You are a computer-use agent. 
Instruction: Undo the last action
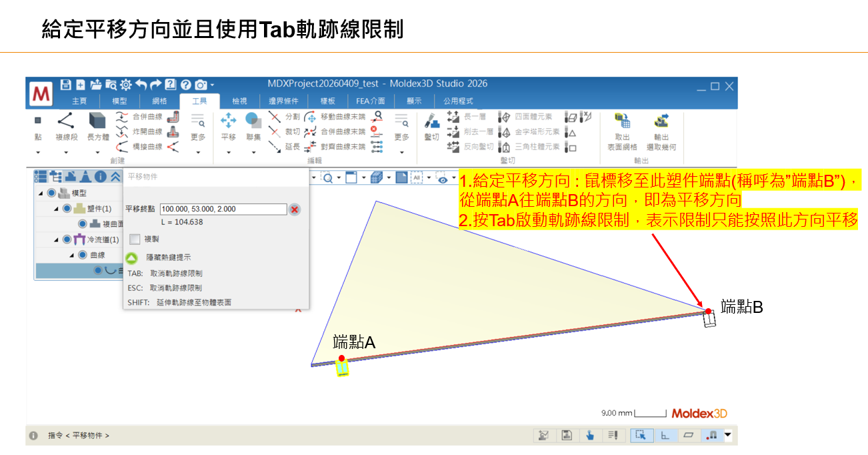point(141,85)
